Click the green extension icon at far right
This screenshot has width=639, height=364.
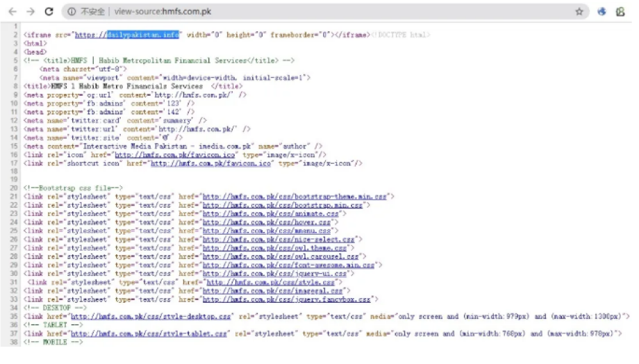tap(620, 12)
